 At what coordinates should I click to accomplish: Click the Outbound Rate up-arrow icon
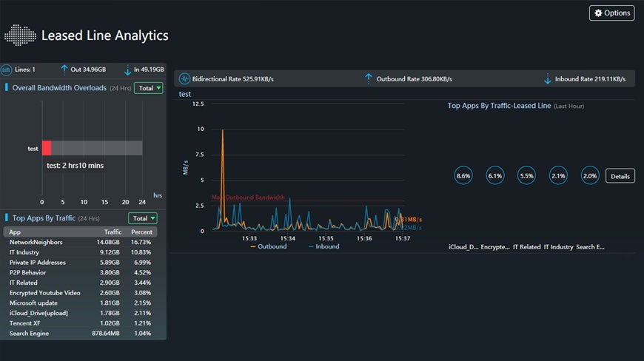click(369, 78)
